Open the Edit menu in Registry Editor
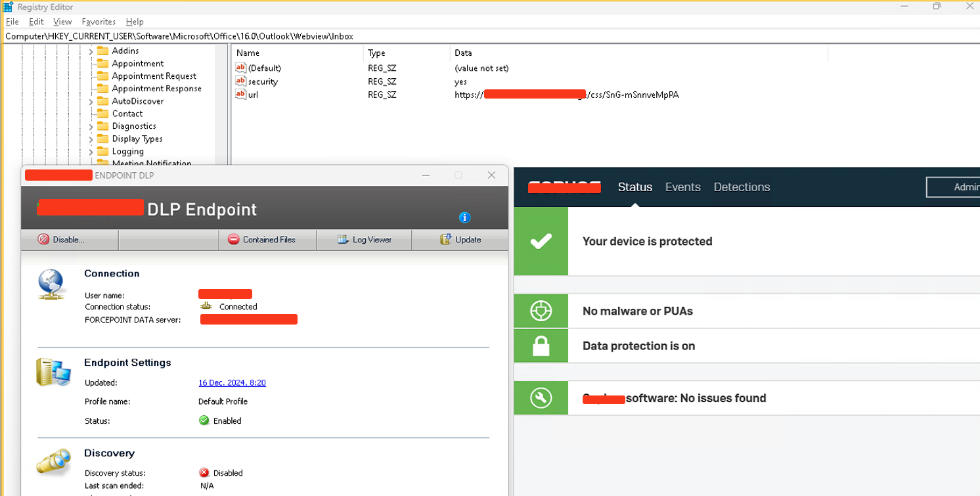The width and height of the screenshot is (980, 496). coord(36,22)
